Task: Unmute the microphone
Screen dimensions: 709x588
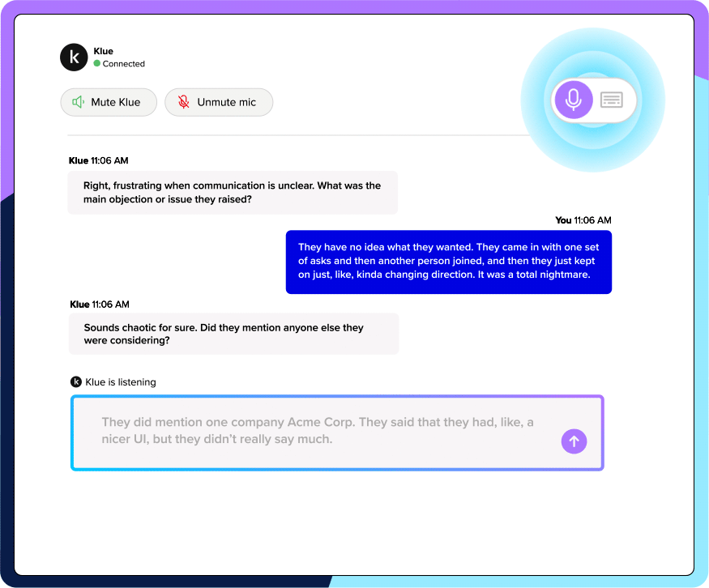Action: (x=219, y=102)
